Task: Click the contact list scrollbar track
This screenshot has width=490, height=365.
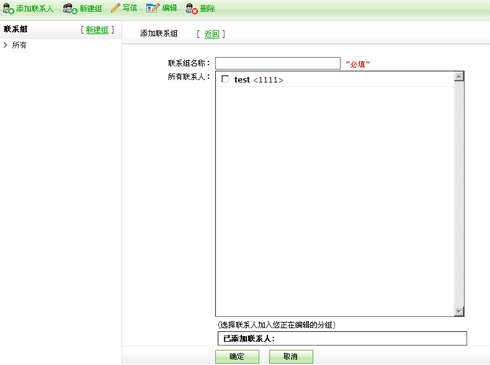Action: [x=459, y=194]
